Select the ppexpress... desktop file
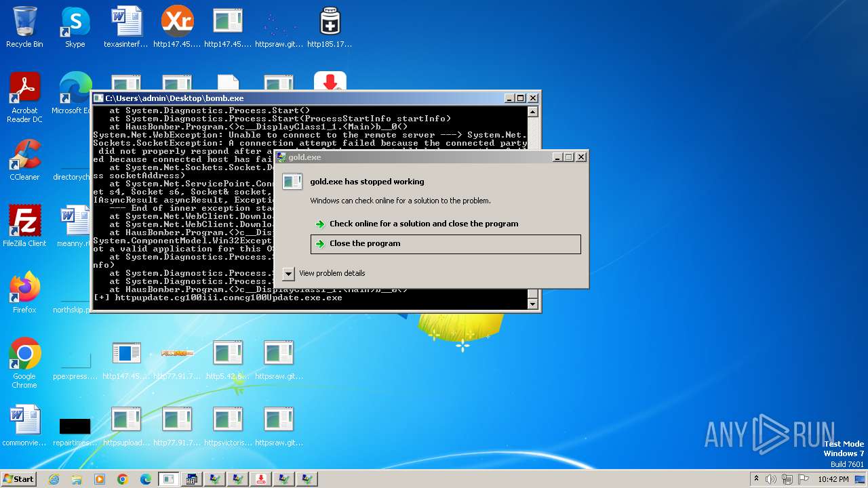Viewport: 868px width, 488px height. tap(75, 366)
